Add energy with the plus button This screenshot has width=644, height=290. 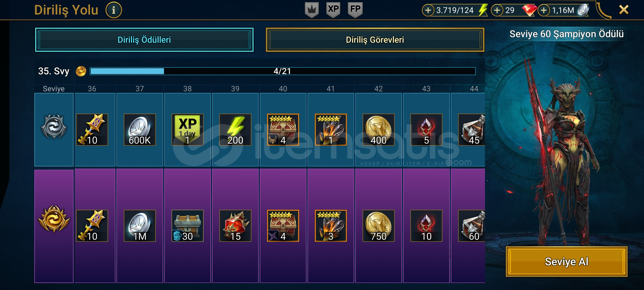428,10
